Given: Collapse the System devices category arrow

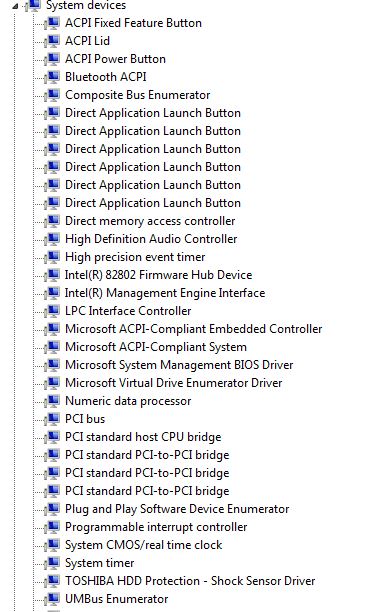Looking at the screenshot, I should (15, 5).
